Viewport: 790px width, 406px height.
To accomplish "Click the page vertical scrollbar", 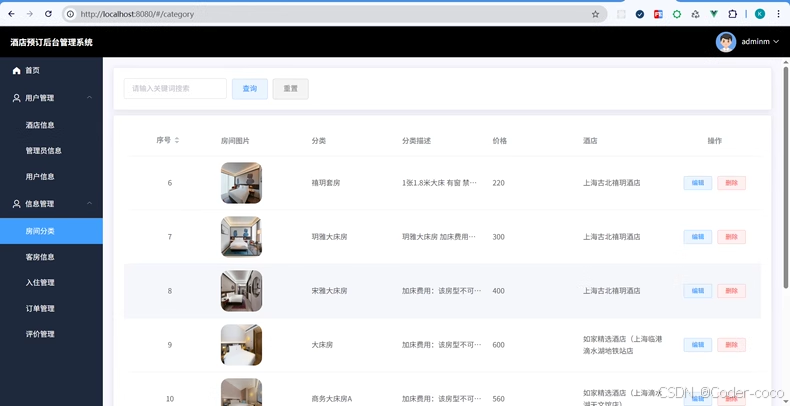I will click(785, 177).
